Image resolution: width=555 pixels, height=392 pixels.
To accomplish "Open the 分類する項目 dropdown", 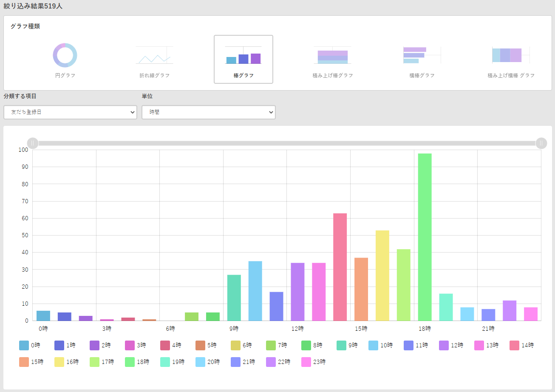I will coord(70,112).
